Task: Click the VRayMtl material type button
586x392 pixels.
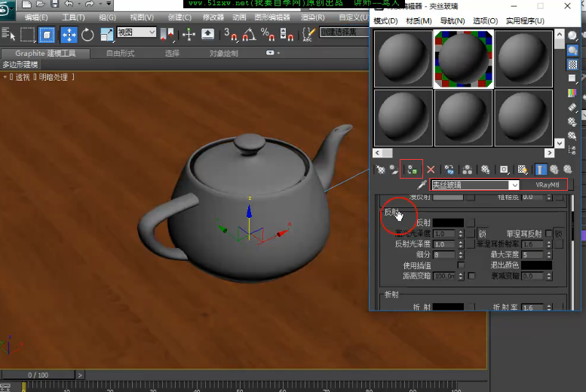Action: point(548,185)
